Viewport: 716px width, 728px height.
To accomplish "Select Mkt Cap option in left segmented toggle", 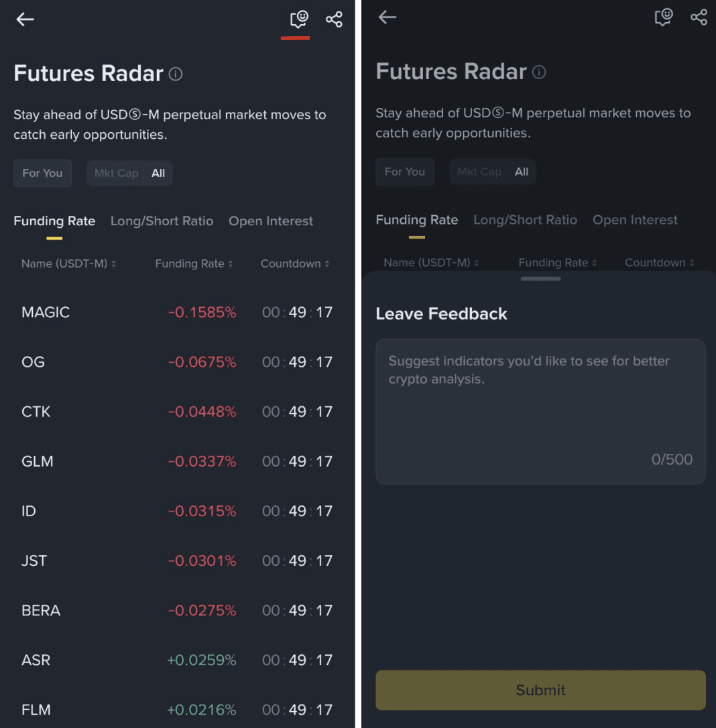I will [116, 173].
